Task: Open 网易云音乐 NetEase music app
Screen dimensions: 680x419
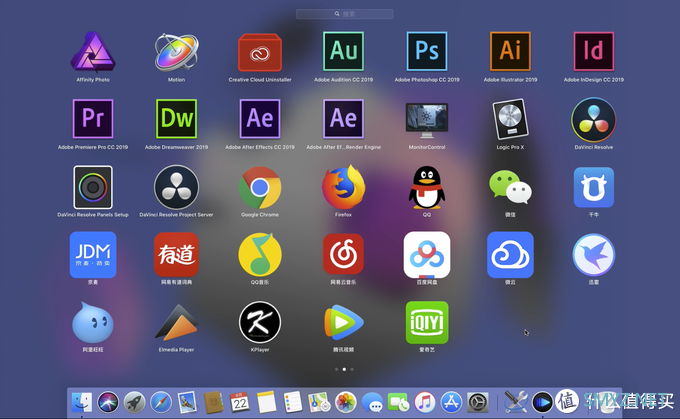Action: click(343, 254)
